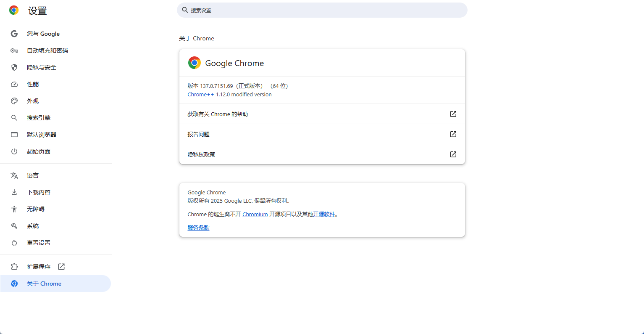Click the 重置设置 reset icon
644x334 pixels.
pyautogui.click(x=14, y=243)
